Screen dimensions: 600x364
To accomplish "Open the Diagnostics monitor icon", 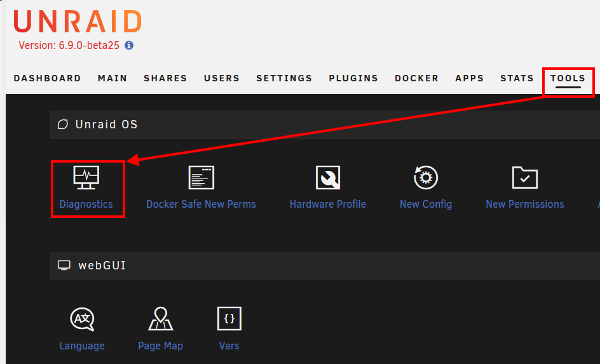I will click(x=86, y=177).
